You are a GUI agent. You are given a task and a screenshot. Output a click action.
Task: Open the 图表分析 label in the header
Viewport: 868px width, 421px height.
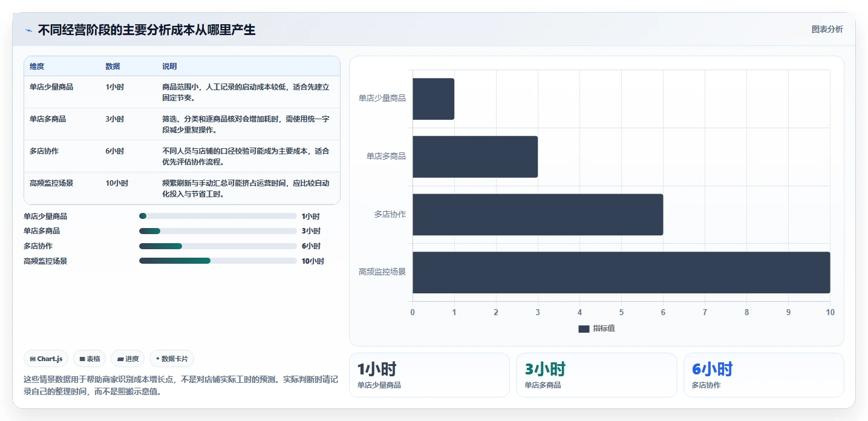point(827,30)
